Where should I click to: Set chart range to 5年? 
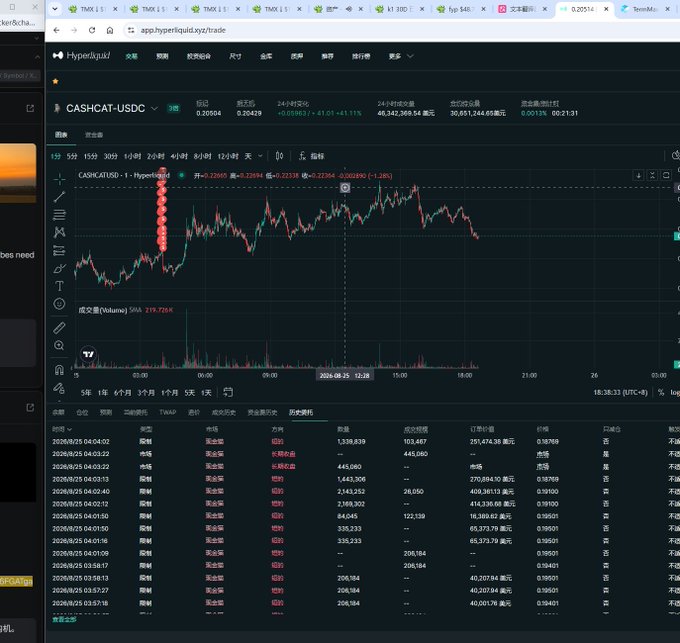point(86,392)
